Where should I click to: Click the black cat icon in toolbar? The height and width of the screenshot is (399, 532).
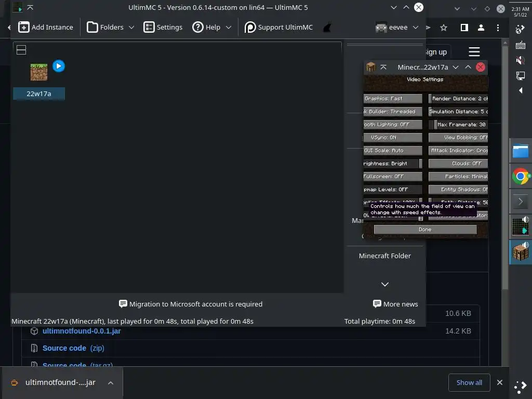(327, 27)
